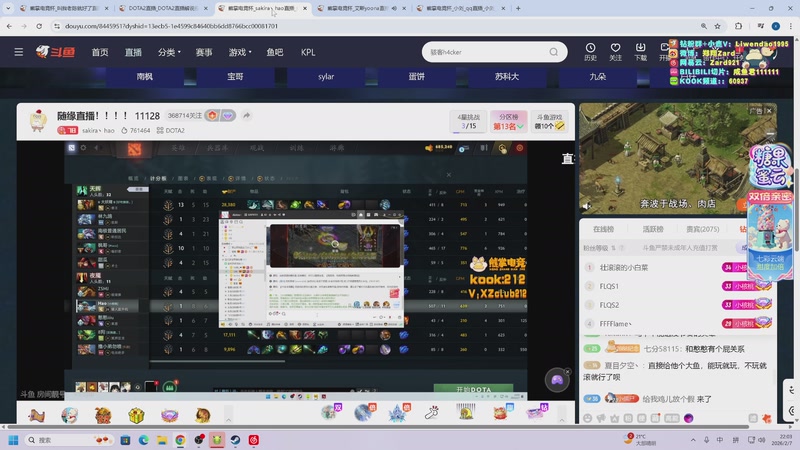Click the vertical page scrollbar
The image size is (800, 450).
pos(796,209)
